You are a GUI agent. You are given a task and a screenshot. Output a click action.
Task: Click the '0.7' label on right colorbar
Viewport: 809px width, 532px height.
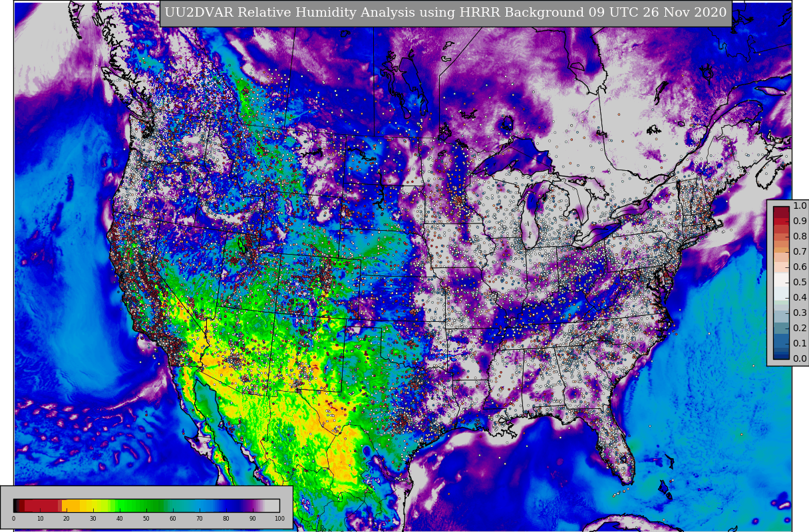[800, 252]
